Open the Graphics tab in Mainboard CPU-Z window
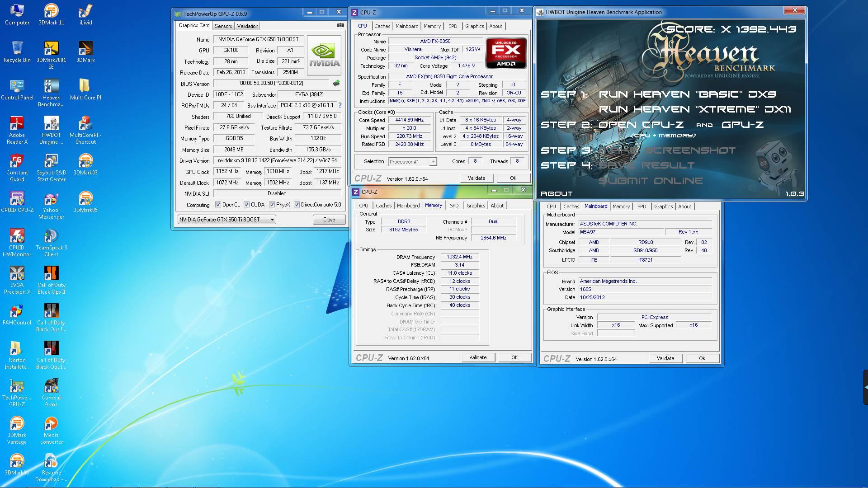This screenshot has height=488, width=868. click(x=663, y=206)
